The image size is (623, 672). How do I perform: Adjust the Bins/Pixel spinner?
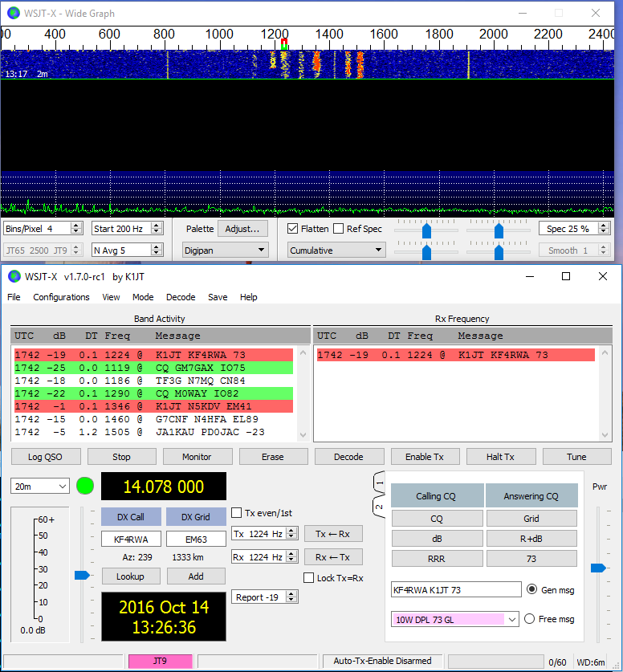pos(76,228)
